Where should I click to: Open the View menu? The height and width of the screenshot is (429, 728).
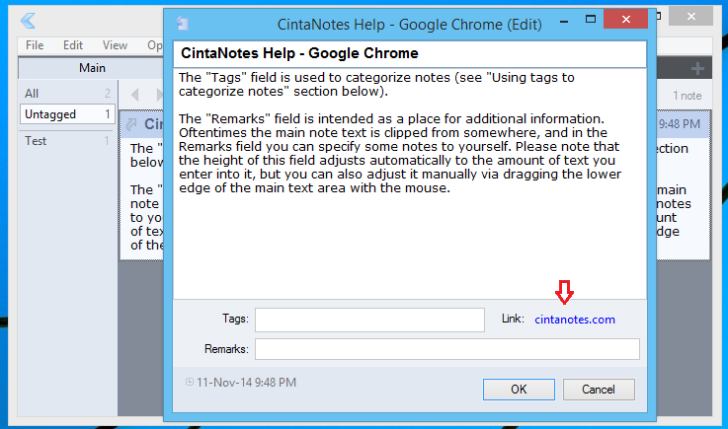[x=115, y=45]
